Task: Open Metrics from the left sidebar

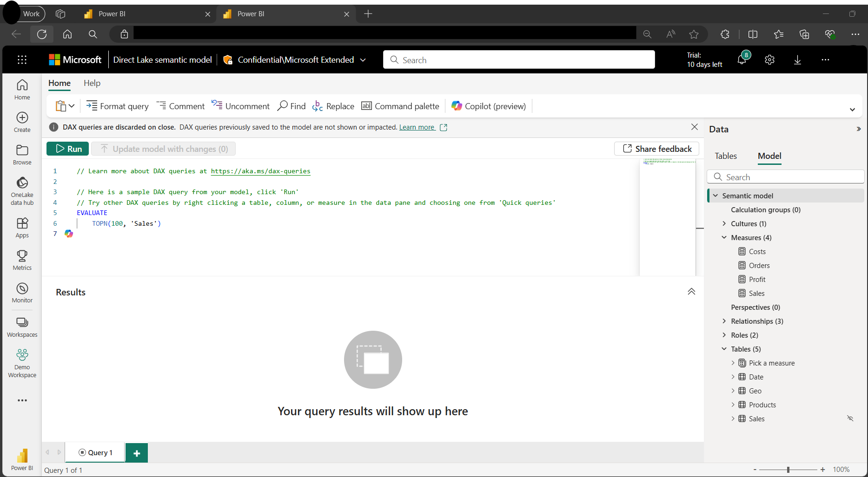Action: point(22,260)
